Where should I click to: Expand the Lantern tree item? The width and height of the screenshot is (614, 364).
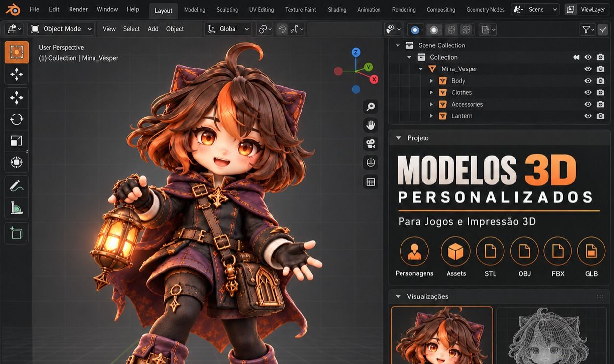[x=431, y=116]
